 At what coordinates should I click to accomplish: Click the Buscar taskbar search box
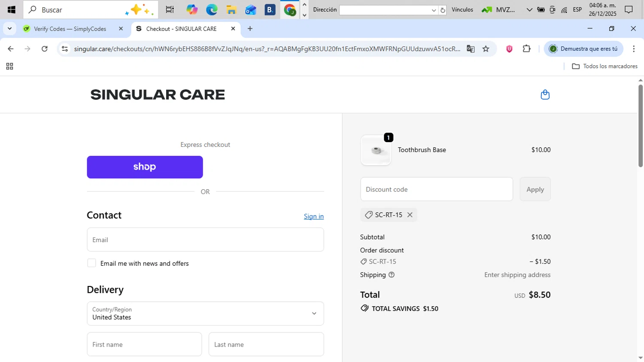click(91, 9)
